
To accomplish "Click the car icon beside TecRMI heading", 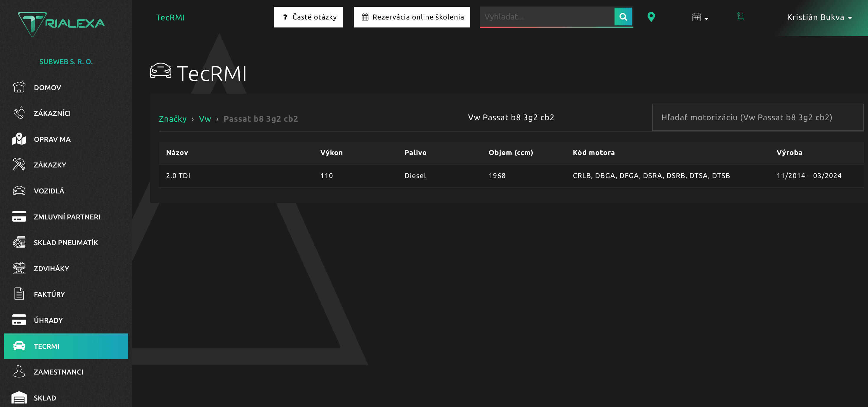I will 161,71.
